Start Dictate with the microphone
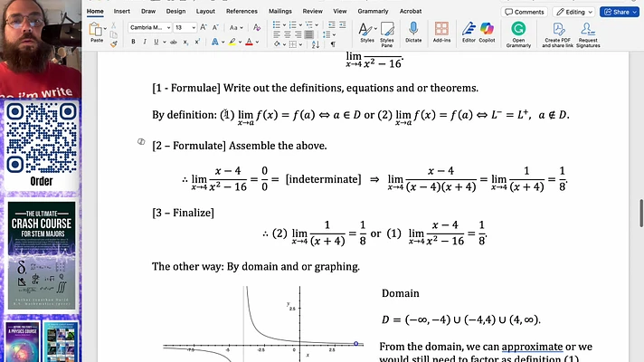644x362 pixels. (413, 32)
